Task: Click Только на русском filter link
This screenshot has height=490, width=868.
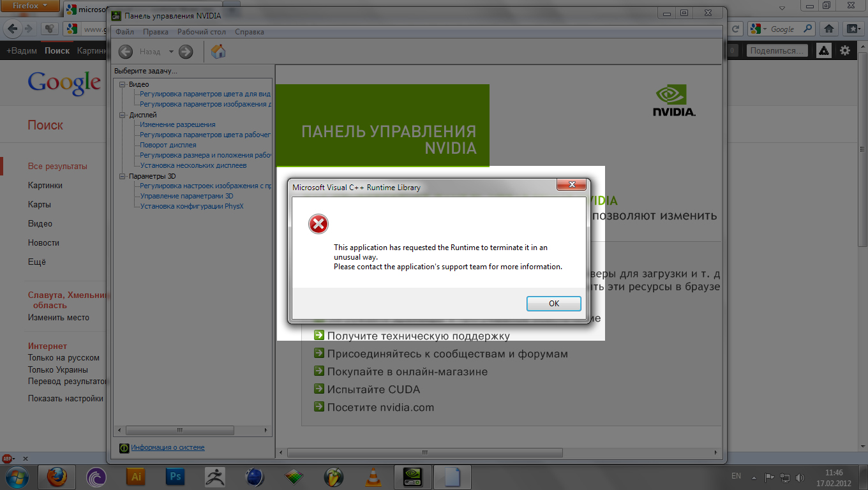Action: [64, 359]
